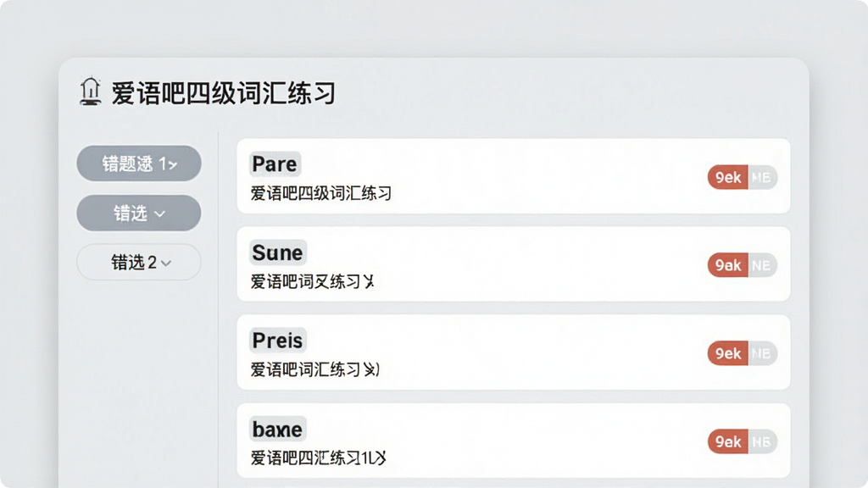Expand the white 错选 2 dropdown
This screenshot has width=868, height=488.
click(139, 263)
